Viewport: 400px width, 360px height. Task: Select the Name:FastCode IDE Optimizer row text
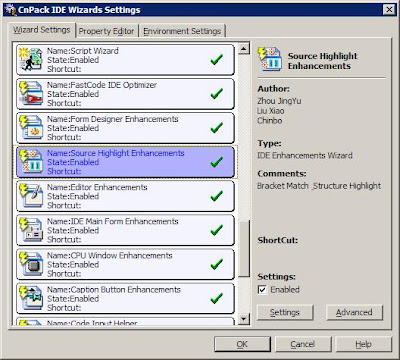coord(102,85)
